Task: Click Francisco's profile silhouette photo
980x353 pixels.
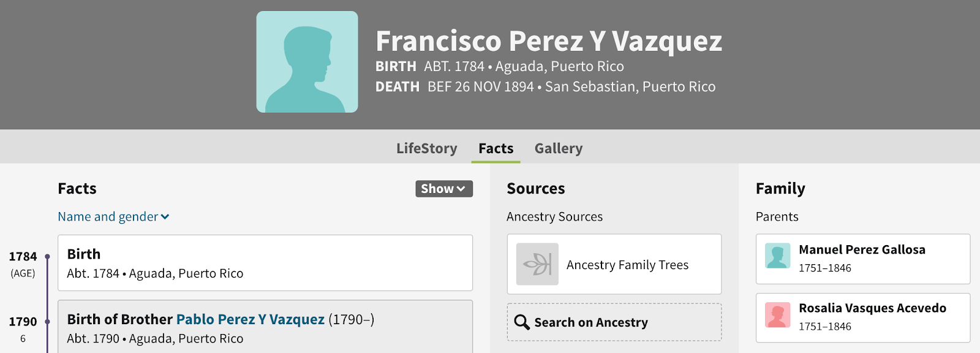Action: point(307,62)
